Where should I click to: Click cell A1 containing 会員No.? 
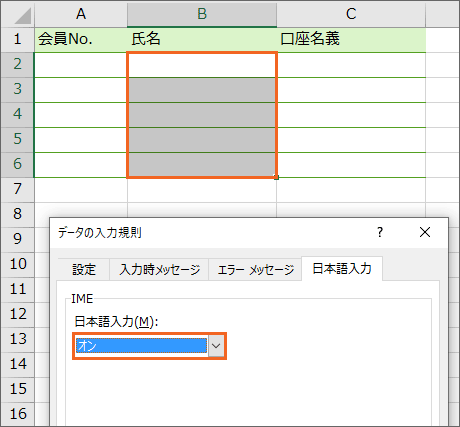(x=81, y=39)
